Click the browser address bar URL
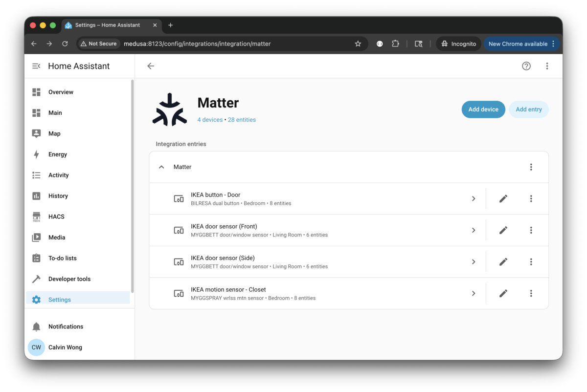The height and width of the screenshot is (392, 587). click(197, 44)
